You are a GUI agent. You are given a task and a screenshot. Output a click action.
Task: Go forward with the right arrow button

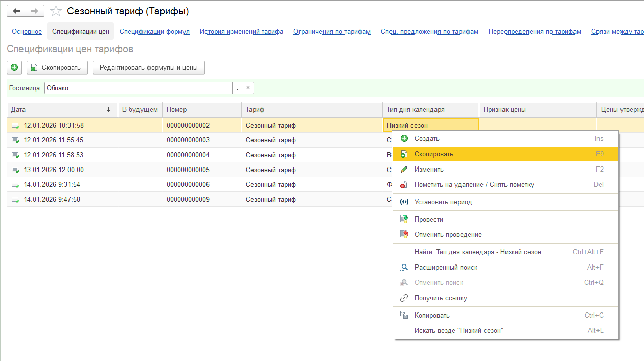35,11
